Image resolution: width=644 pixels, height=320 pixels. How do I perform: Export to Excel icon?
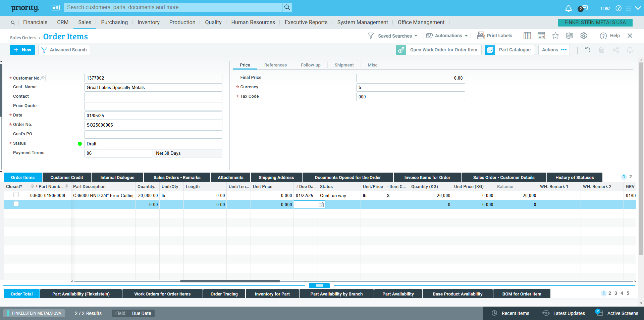pos(570,36)
